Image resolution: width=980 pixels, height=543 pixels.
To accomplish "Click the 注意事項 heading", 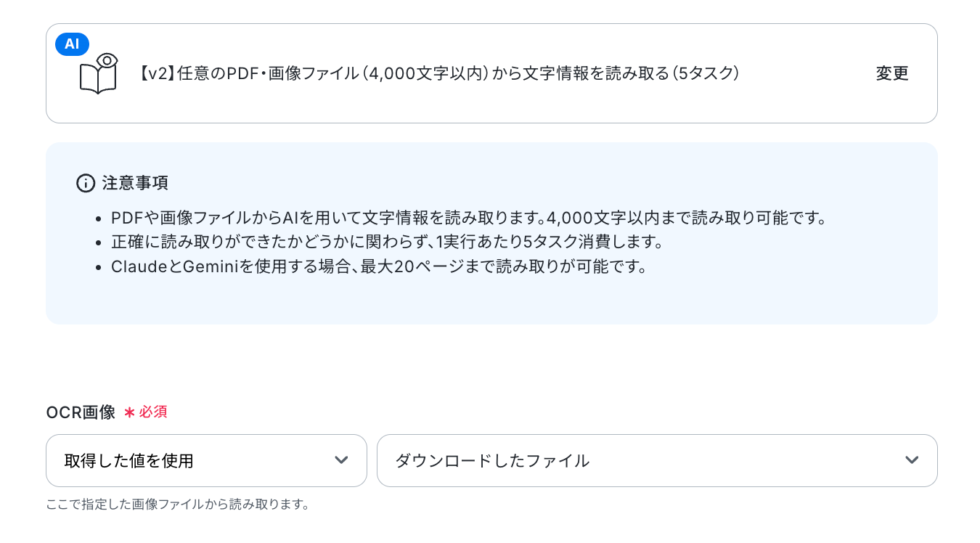I will (135, 183).
